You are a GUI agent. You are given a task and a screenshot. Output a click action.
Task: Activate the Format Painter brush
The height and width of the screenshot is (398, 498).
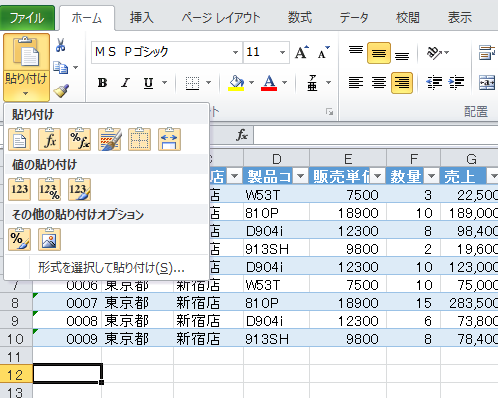(61, 91)
